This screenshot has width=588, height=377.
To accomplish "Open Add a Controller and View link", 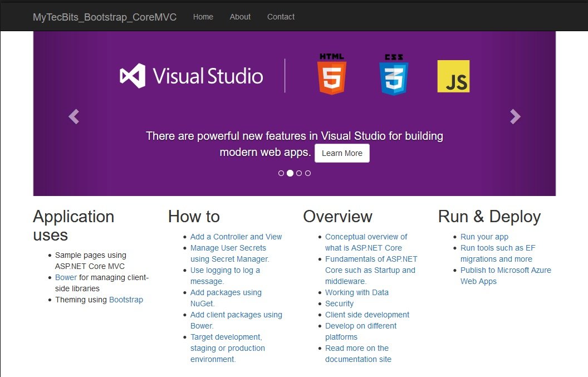I will pos(236,237).
